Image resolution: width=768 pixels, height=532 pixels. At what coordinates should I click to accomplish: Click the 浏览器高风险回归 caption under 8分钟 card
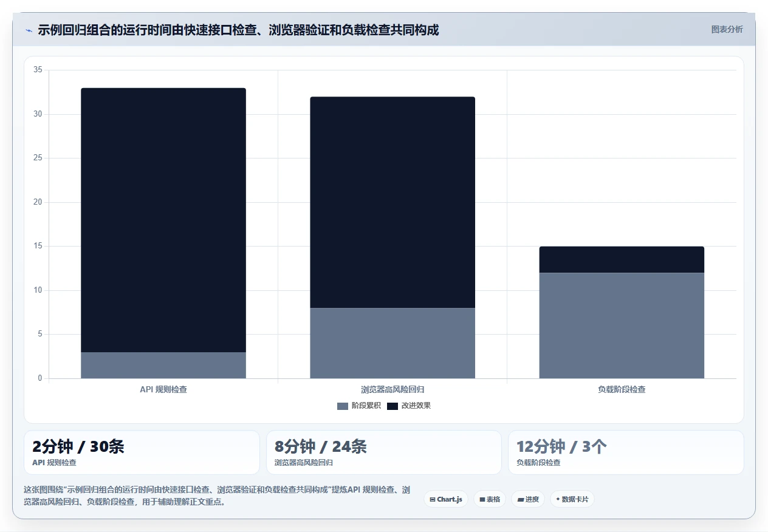[x=304, y=463]
